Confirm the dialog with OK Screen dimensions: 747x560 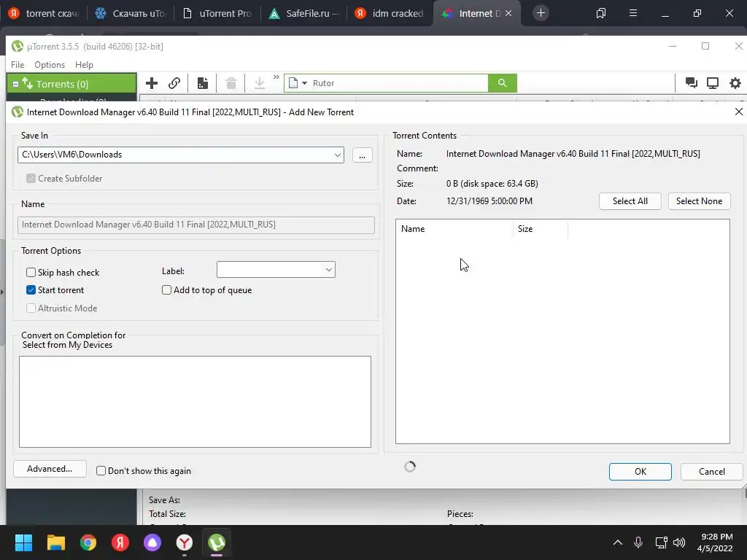pyautogui.click(x=640, y=472)
